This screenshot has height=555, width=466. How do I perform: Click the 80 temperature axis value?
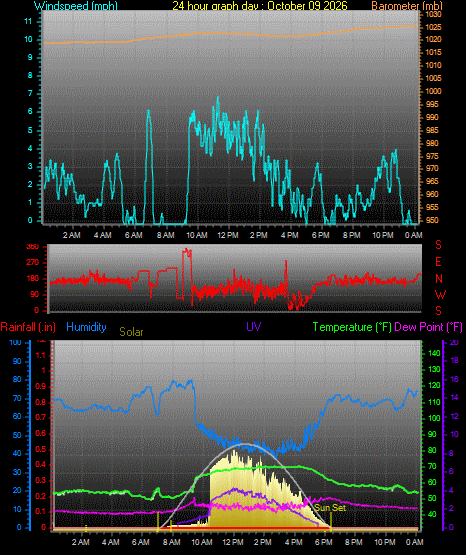[432, 451]
